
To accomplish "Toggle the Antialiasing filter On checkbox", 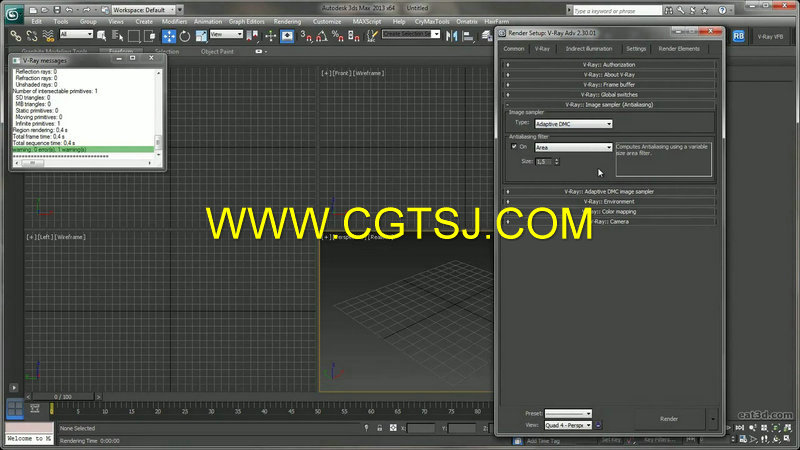I will tap(514, 146).
